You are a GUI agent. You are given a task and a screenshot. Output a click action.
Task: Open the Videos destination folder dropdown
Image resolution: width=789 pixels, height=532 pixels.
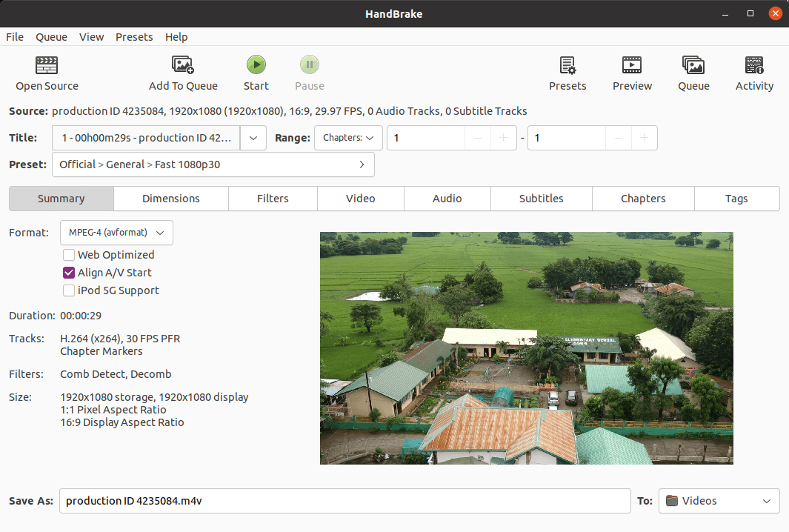(x=719, y=501)
